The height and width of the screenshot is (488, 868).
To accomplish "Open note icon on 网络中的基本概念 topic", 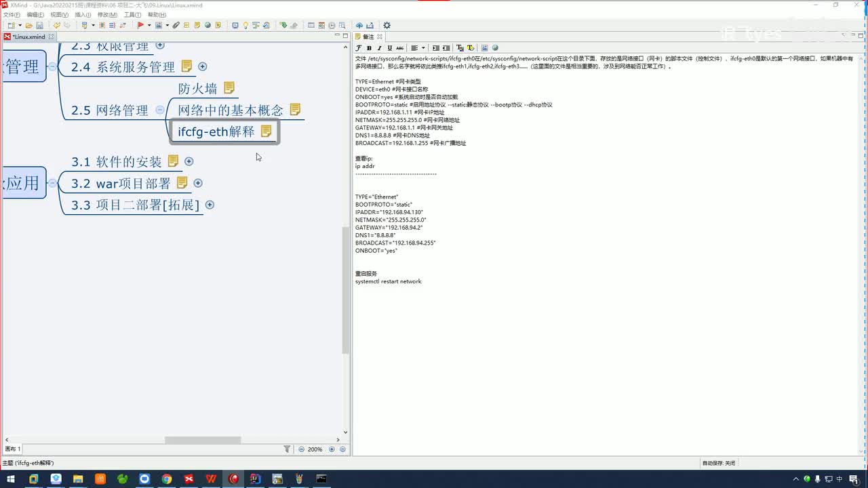I will click(295, 109).
